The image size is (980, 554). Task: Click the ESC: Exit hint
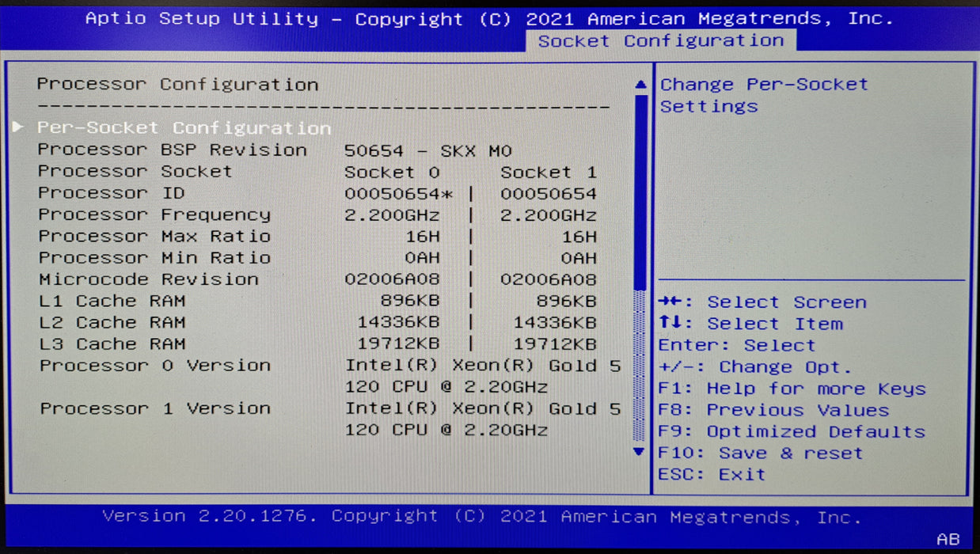(x=712, y=474)
